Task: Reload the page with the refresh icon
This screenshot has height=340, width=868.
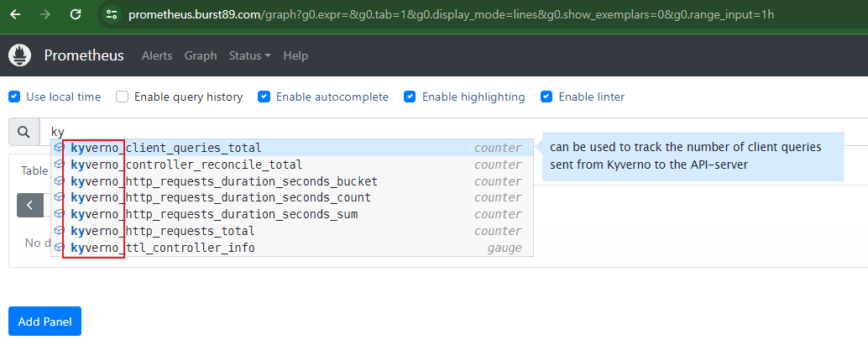Action: click(76, 14)
